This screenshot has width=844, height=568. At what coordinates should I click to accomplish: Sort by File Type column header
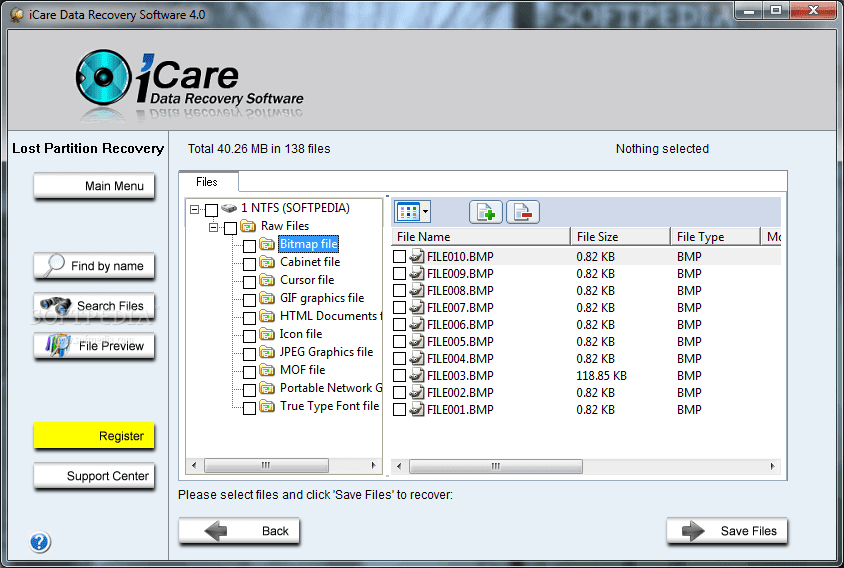716,236
